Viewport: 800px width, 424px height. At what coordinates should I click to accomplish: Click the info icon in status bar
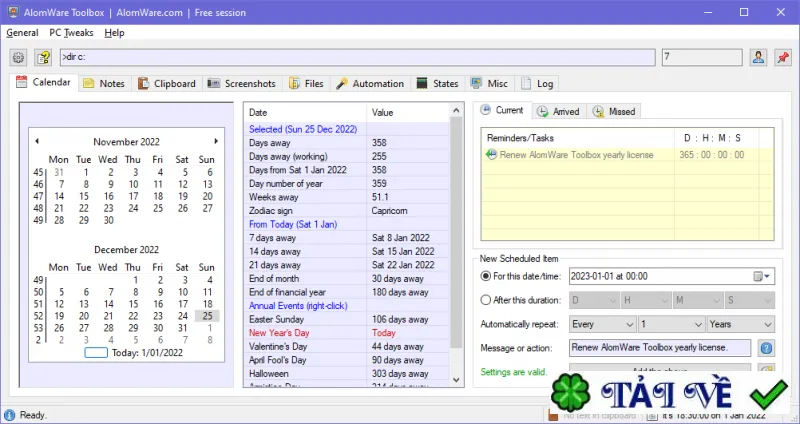tap(9, 415)
